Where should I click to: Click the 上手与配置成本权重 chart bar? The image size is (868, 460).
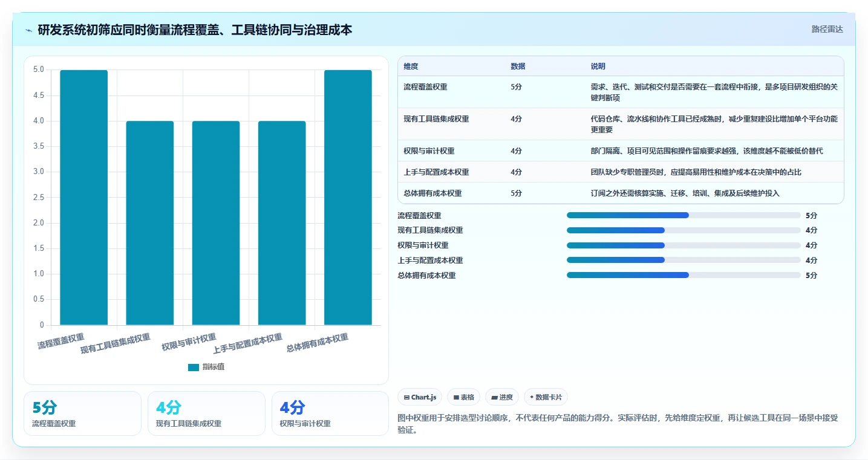pyautogui.click(x=282, y=223)
